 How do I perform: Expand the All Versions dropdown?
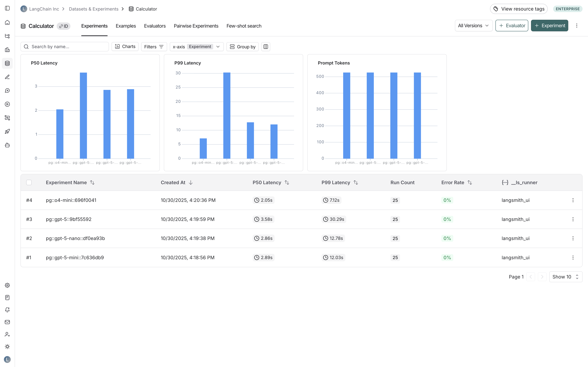(x=473, y=26)
